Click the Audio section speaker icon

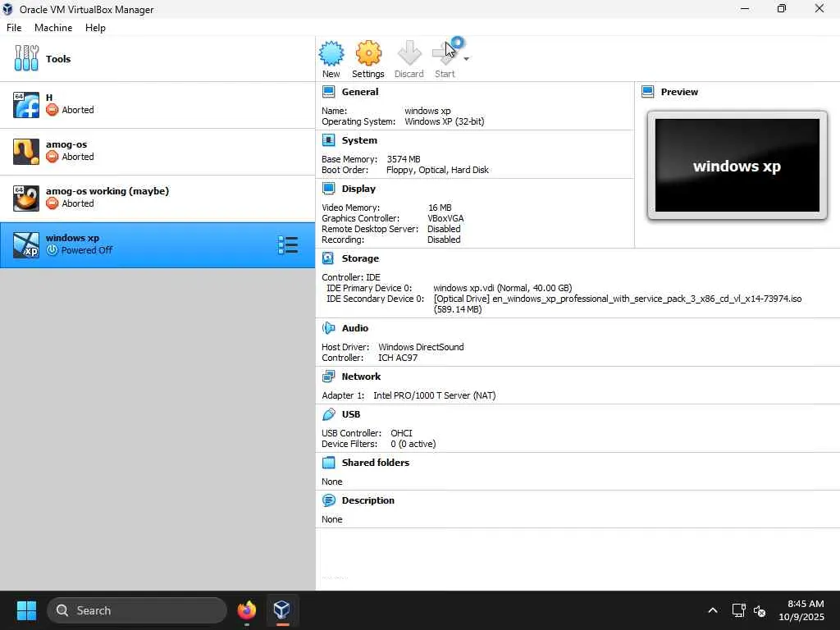coord(328,328)
